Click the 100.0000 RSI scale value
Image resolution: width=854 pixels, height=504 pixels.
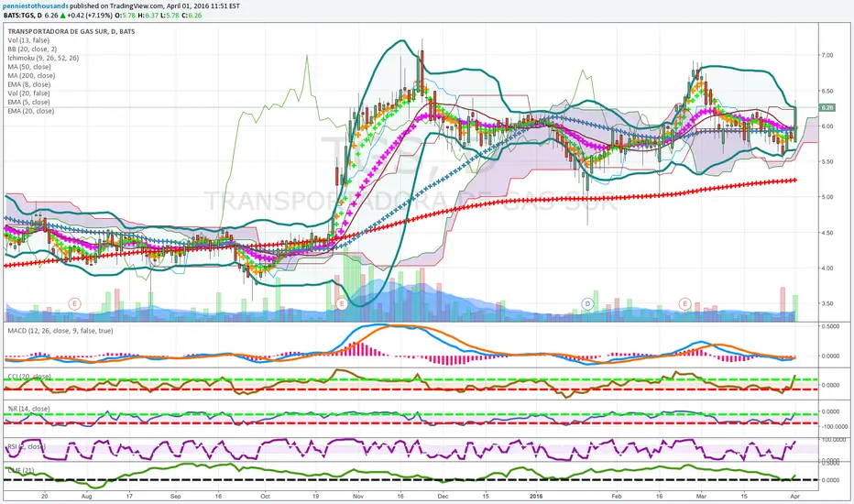click(834, 440)
